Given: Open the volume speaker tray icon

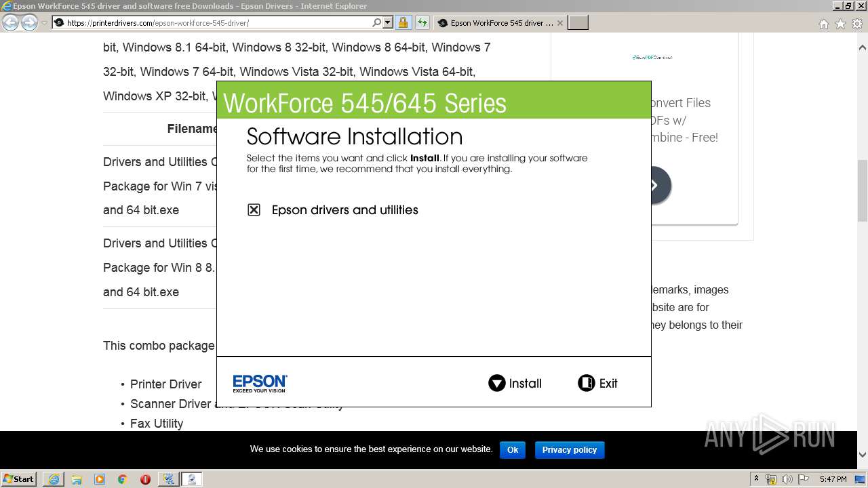Looking at the screenshot, I should 787,479.
